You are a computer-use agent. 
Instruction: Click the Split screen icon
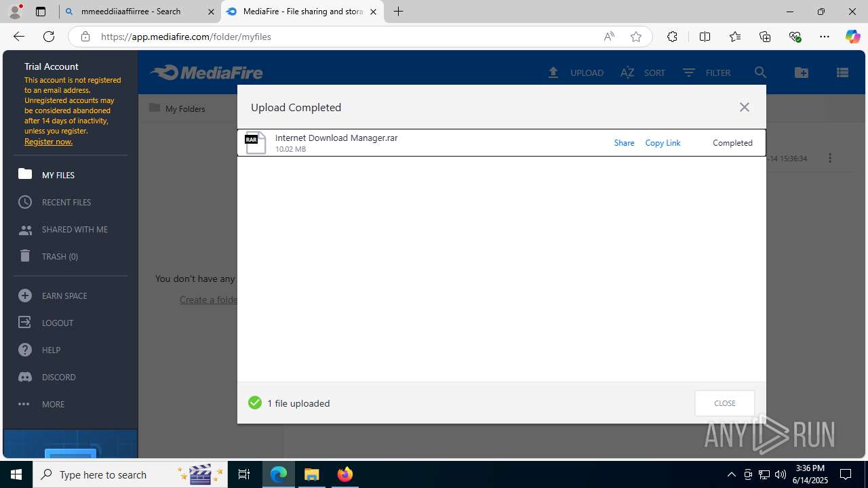tap(705, 37)
